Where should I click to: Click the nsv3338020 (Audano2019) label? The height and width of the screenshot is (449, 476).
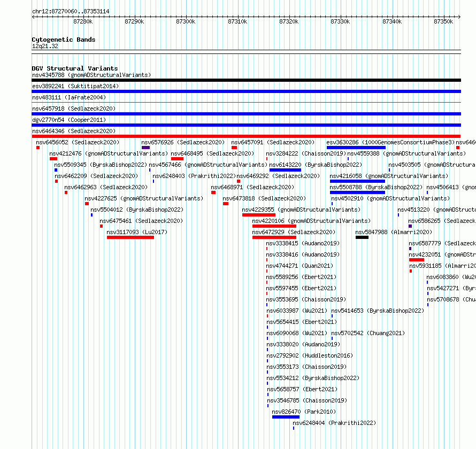(x=303, y=344)
